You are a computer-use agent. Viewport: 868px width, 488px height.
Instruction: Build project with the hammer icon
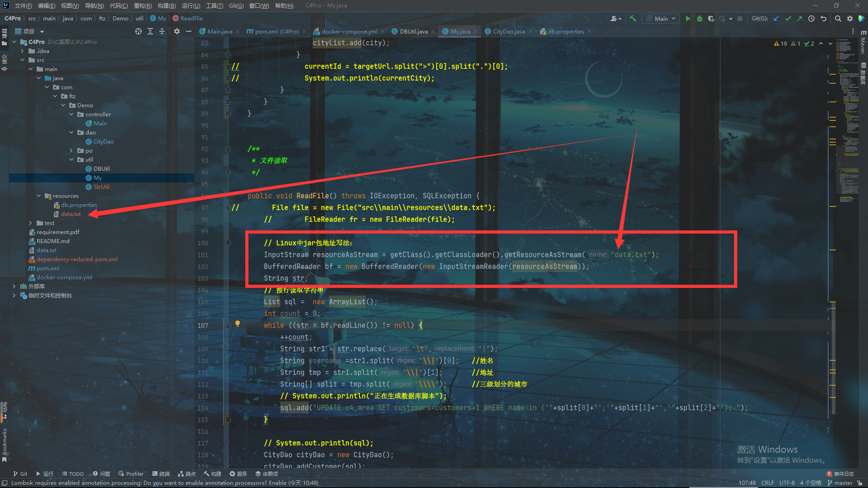click(x=633, y=19)
